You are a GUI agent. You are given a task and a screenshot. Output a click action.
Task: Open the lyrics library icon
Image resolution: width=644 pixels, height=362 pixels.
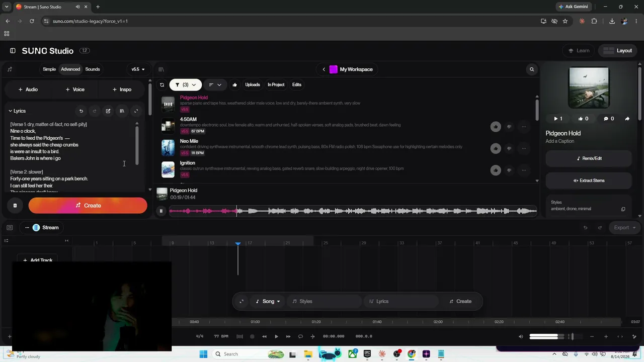click(122, 111)
